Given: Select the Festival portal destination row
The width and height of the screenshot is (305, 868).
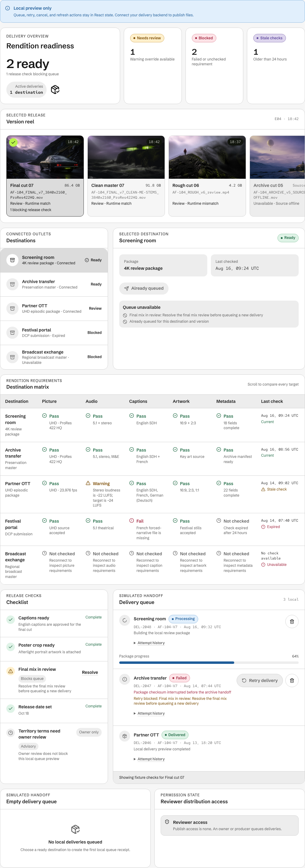Looking at the screenshot, I should pos(54,333).
